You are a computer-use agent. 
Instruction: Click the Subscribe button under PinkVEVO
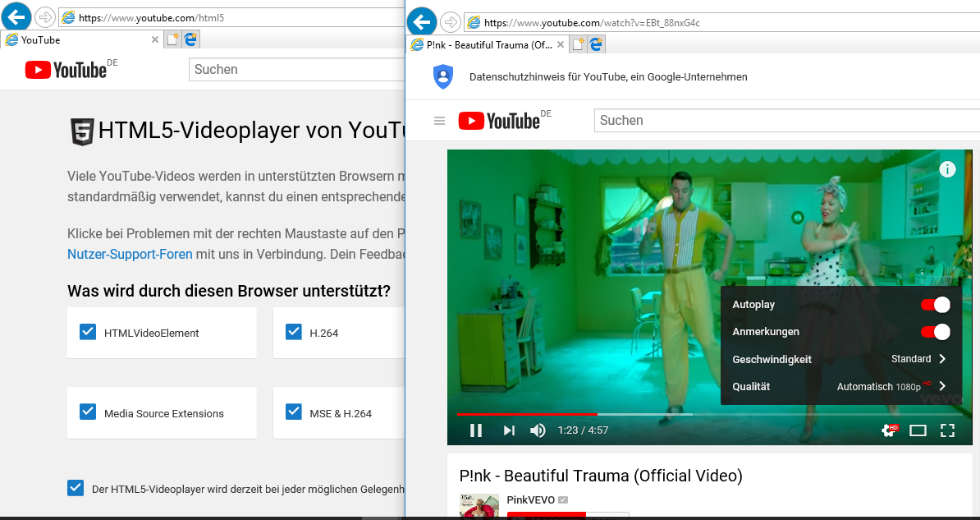click(547, 515)
